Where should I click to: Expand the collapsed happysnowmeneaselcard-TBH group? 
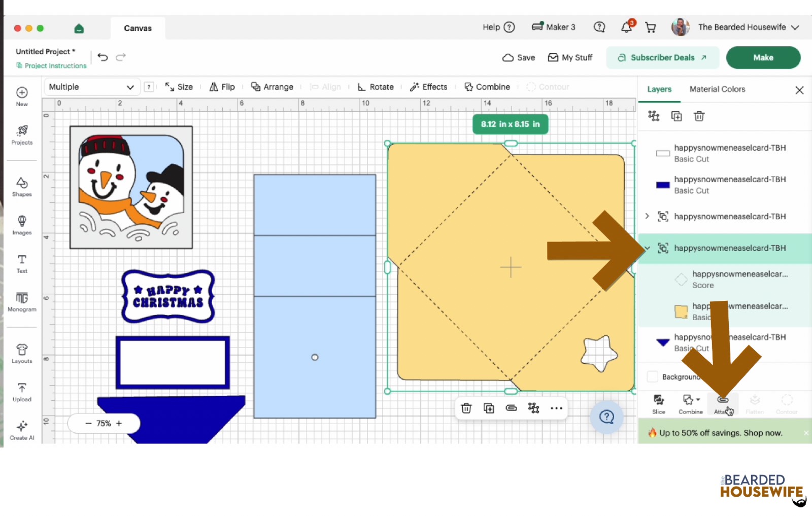647,216
